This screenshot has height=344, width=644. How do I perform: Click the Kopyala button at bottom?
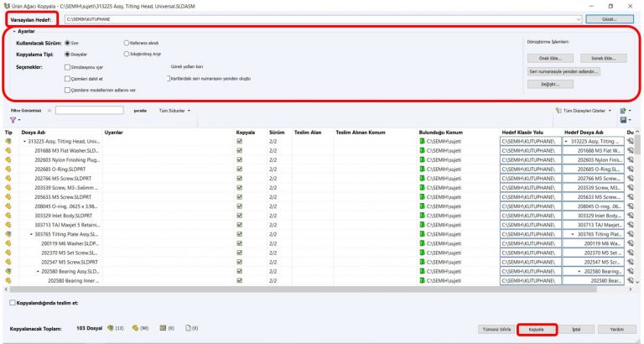tap(537, 329)
